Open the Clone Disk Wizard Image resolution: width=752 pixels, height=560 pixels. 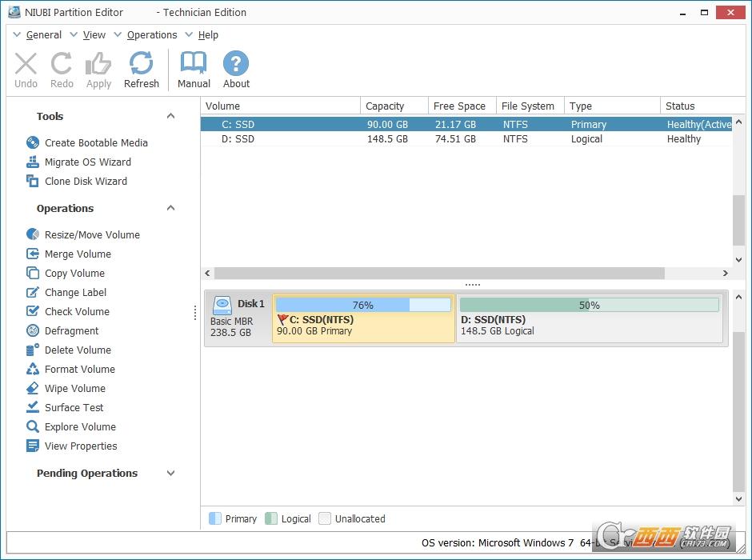(77, 182)
